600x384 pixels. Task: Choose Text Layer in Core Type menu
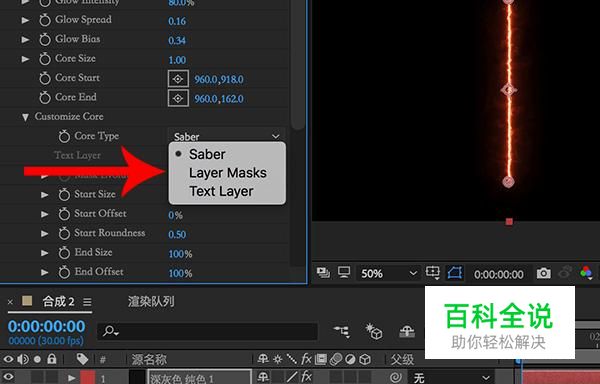227,191
